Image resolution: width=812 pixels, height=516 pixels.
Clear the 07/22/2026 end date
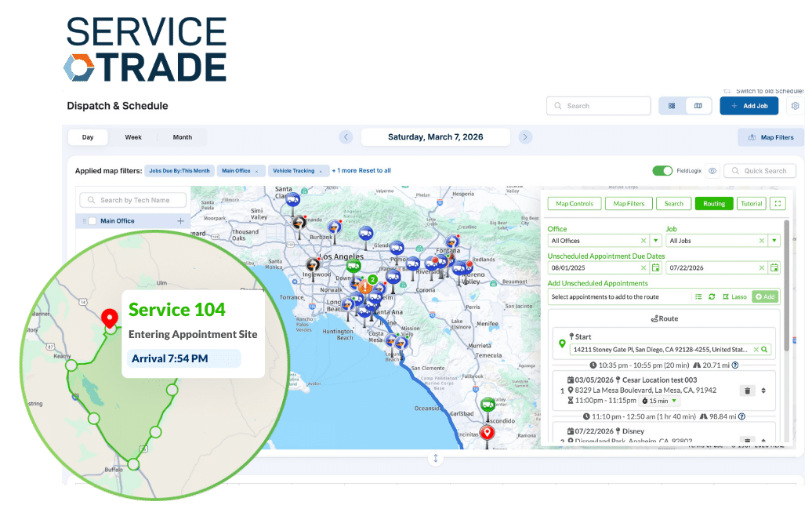[762, 268]
